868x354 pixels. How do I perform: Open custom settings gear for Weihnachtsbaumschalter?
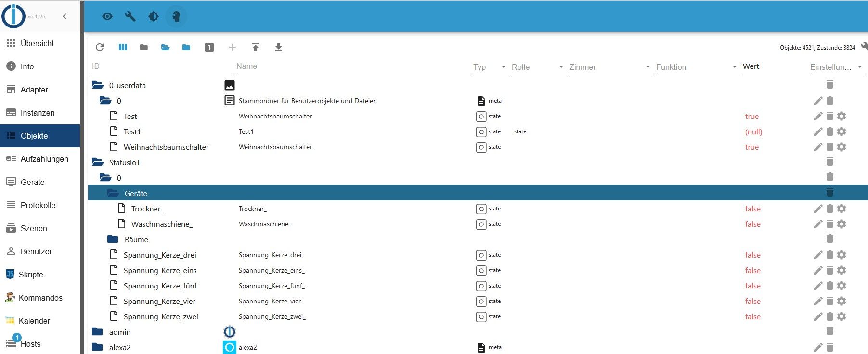(x=842, y=147)
